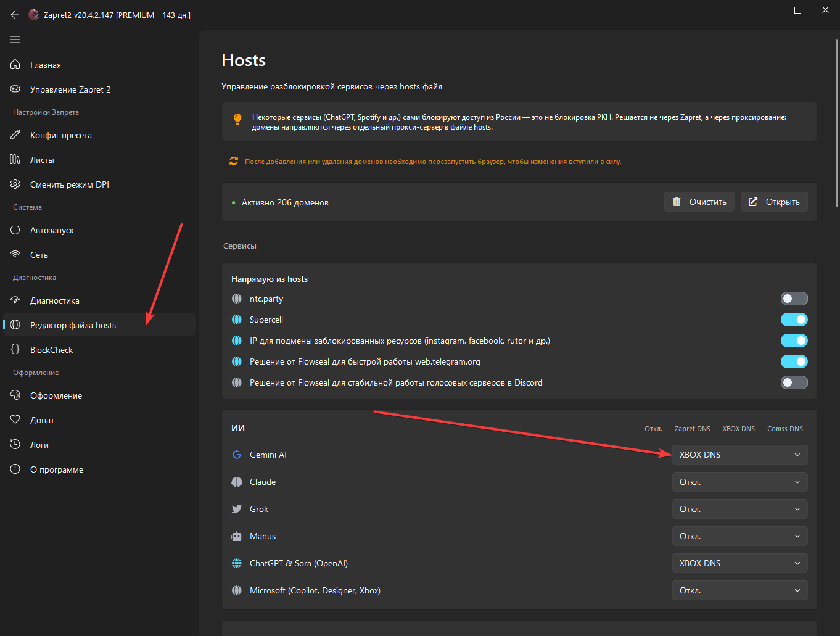The width and height of the screenshot is (840, 636).
Task: Turn off the web.telegram.org Flowseal toggle
Action: pyautogui.click(x=794, y=361)
